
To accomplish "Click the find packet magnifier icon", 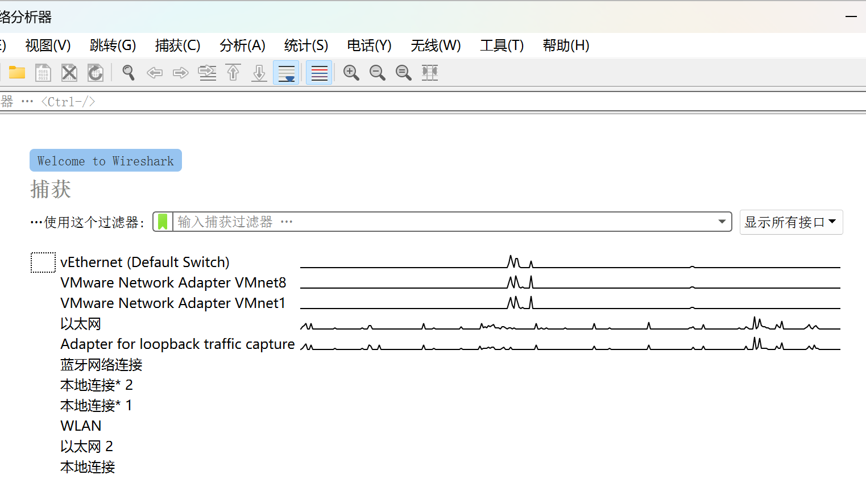I will (x=129, y=73).
